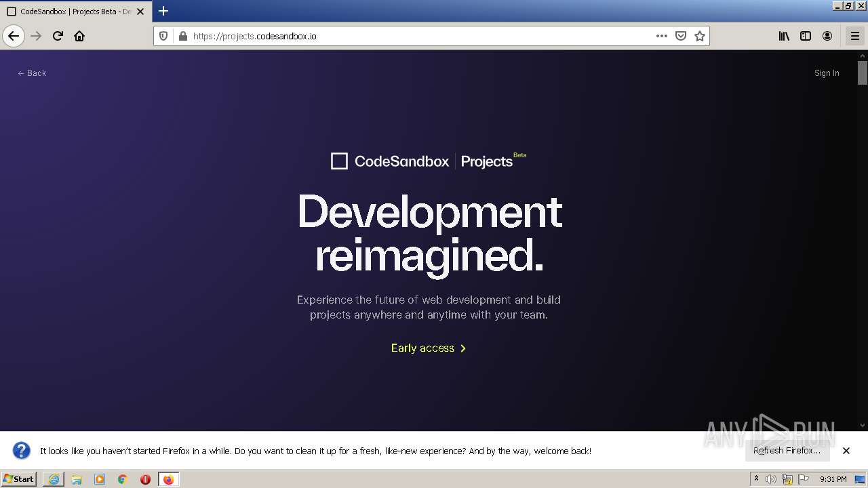Image resolution: width=868 pixels, height=488 pixels.
Task: Show hidden system tray icons
Action: [756, 479]
